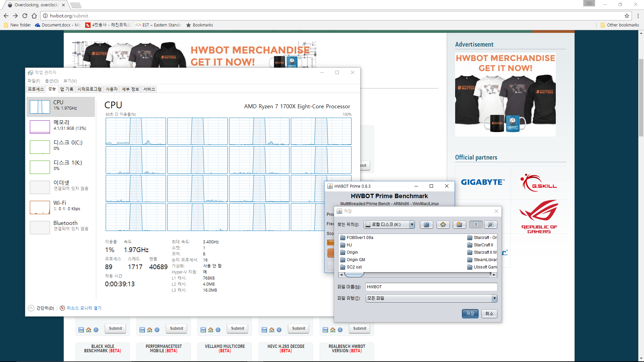Image resolution: width=644 pixels, height=362 pixels.
Task: Go up one folder level in save dialog
Action: [426, 225]
